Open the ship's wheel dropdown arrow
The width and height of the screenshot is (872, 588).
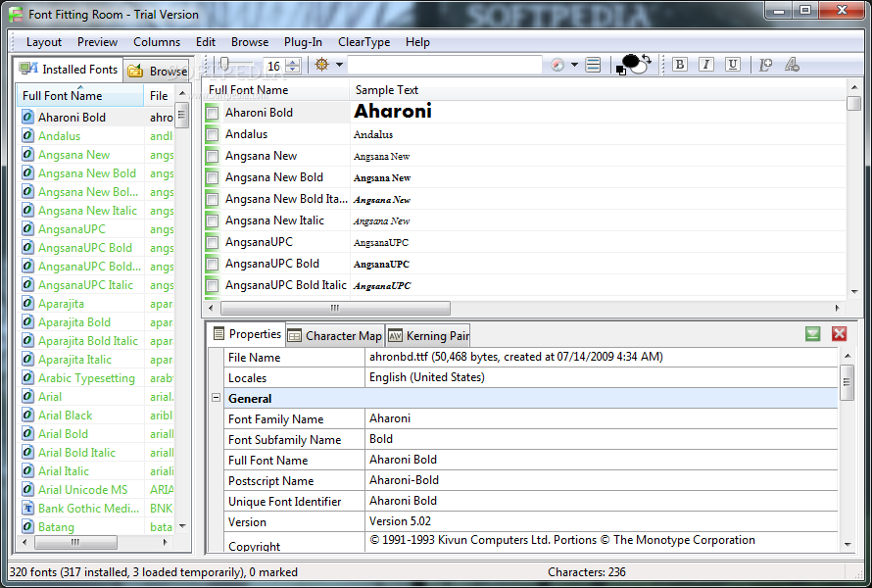click(x=339, y=65)
